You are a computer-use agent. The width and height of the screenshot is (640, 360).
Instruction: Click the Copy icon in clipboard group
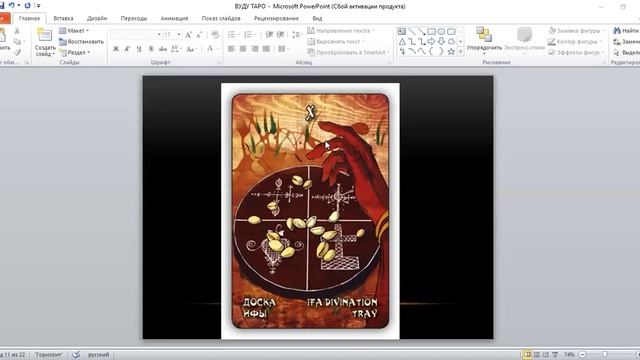(x=17, y=42)
